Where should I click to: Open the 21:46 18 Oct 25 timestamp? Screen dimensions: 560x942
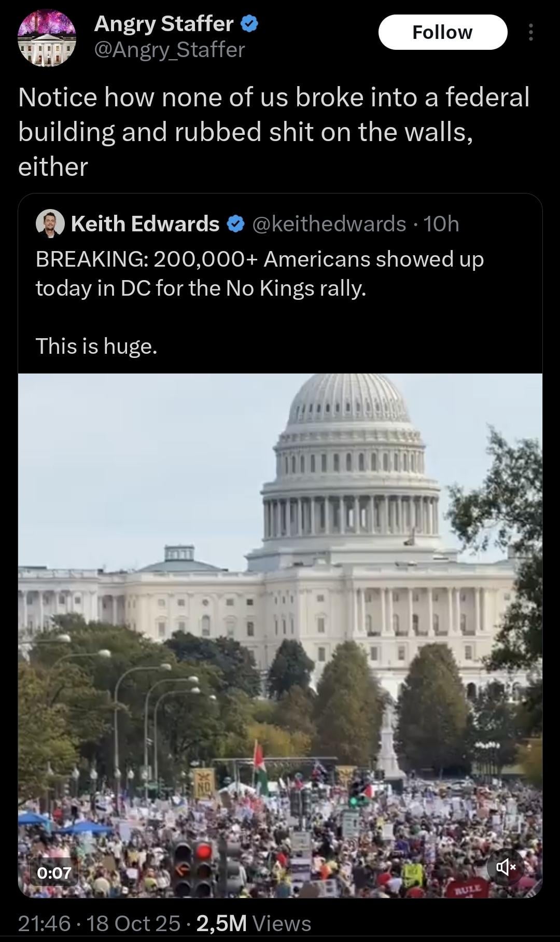(99, 923)
